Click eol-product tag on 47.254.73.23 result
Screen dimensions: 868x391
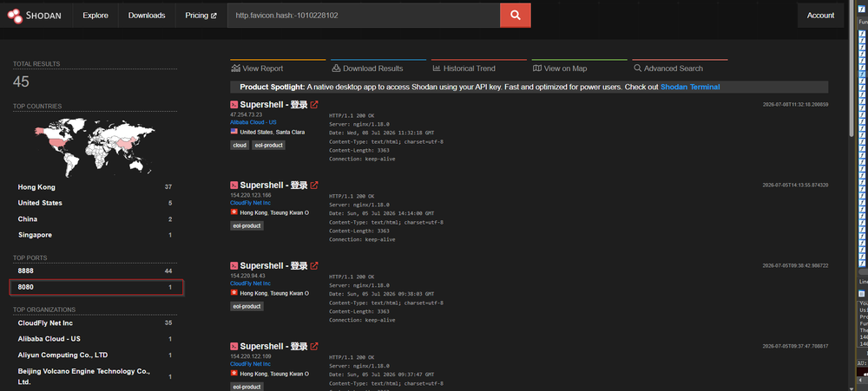coord(268,145)
